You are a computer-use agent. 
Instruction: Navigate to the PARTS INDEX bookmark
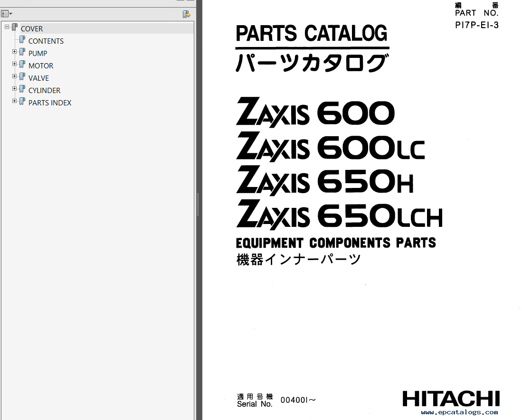pyautogui.click(x=50, y=103)
